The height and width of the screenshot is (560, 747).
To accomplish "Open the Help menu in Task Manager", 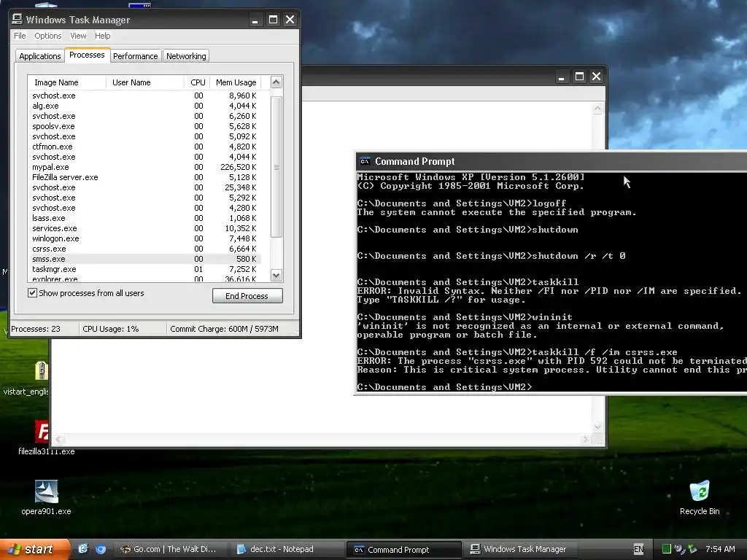I will (x=102, y=36).
